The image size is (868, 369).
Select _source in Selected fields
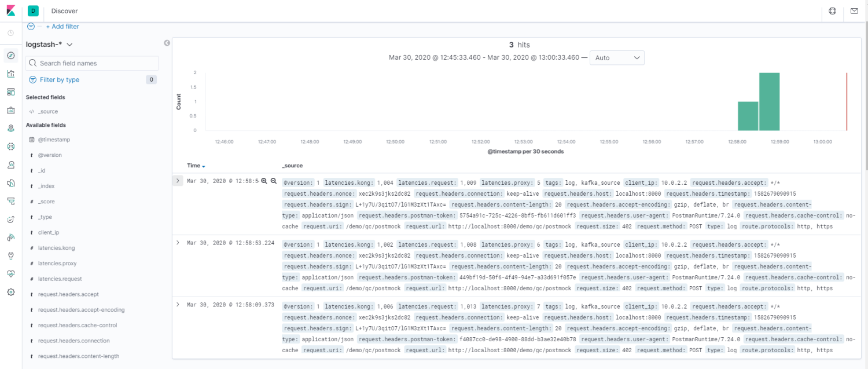[x=48, y=111]
